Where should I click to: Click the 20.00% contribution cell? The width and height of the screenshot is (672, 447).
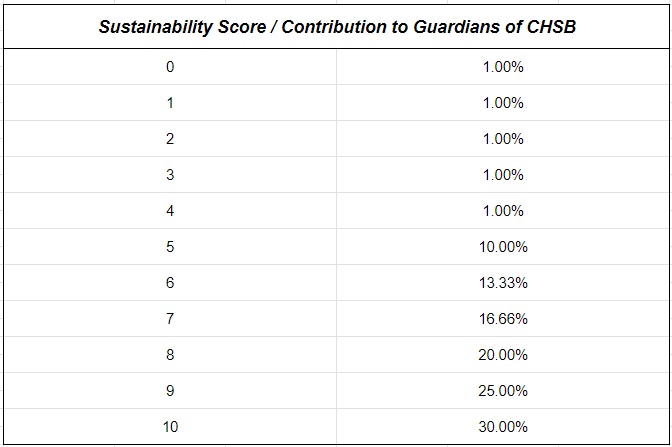click(504, 355)
